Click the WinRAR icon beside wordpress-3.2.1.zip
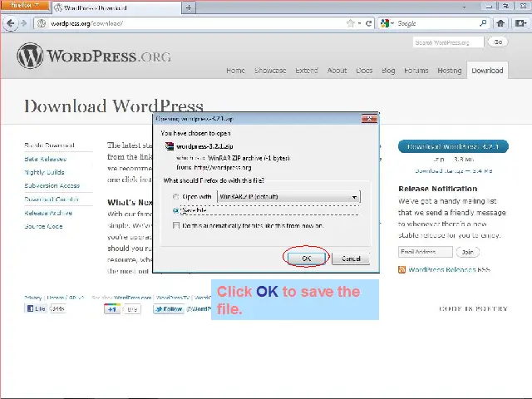Viewport: 532px width, 399px height. (170, 146)
